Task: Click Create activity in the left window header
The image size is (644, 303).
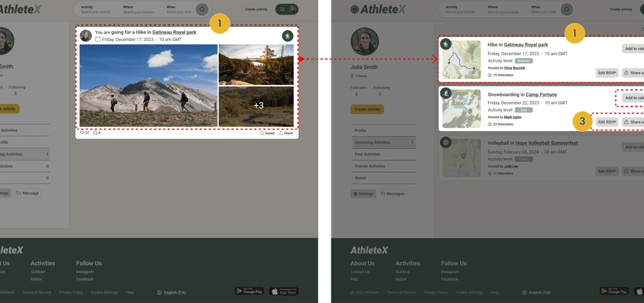Action: click(x=257, y=9)
